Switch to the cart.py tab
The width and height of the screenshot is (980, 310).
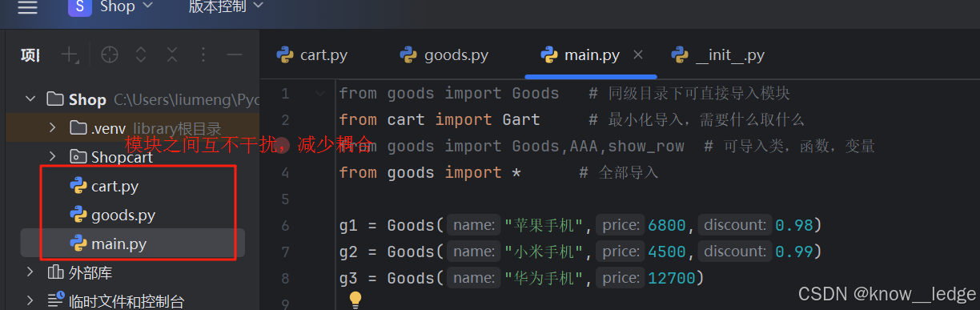pyautogui.click(x=312, y=55)
